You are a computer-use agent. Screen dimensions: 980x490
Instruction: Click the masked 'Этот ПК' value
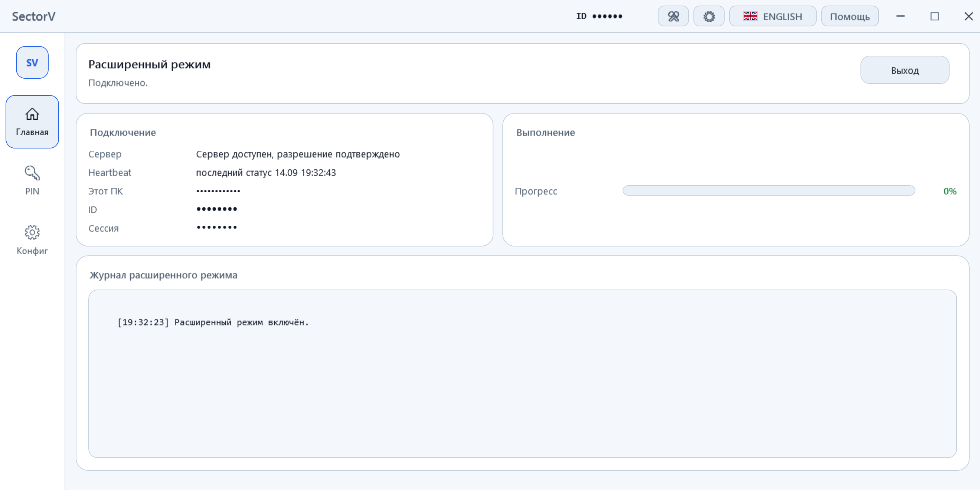218,191
